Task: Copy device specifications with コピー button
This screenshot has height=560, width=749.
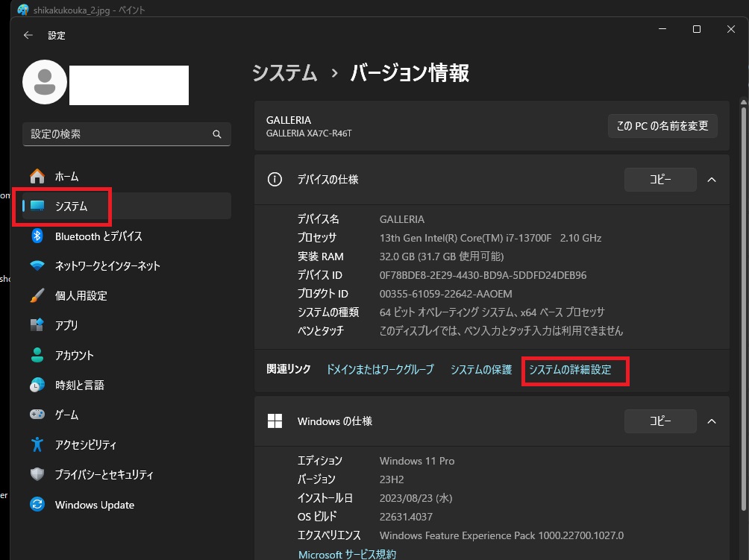Action: (x=660, y=180)
